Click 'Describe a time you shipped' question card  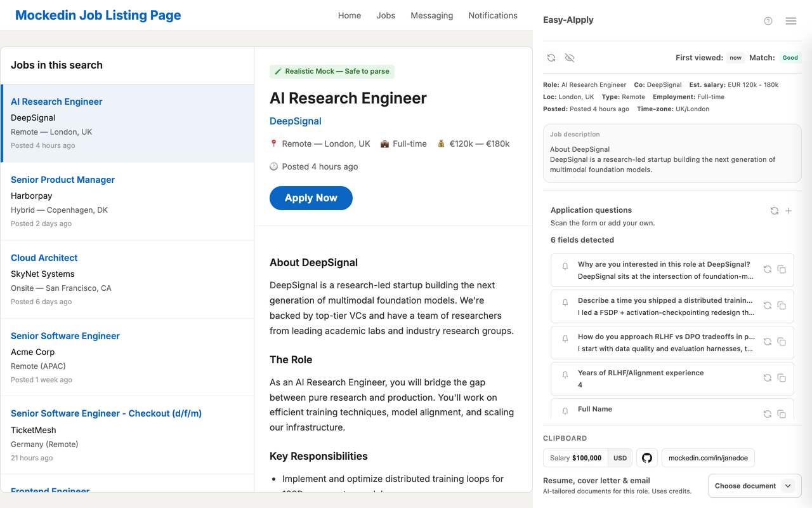672,306
